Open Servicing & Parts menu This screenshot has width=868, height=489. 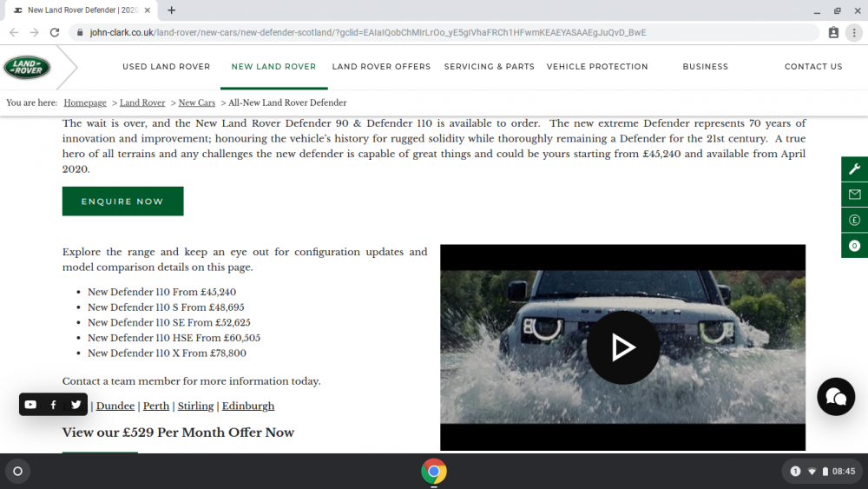point(490,67)
